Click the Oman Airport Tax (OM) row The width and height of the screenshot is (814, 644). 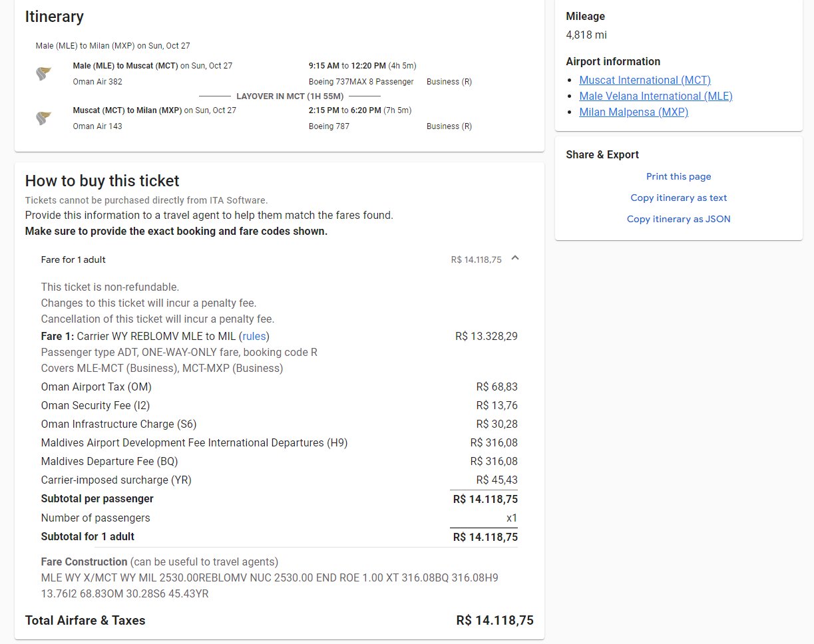(x=280, y=387)
